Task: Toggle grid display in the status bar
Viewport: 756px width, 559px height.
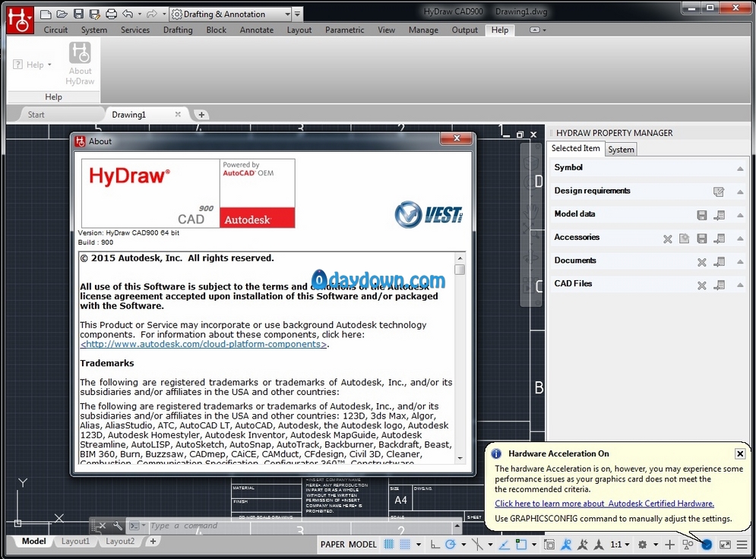Action: pyautogui.click(x=388, y=545)
